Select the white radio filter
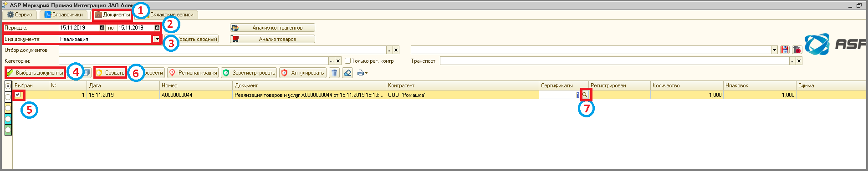 (x=8, y=97)
